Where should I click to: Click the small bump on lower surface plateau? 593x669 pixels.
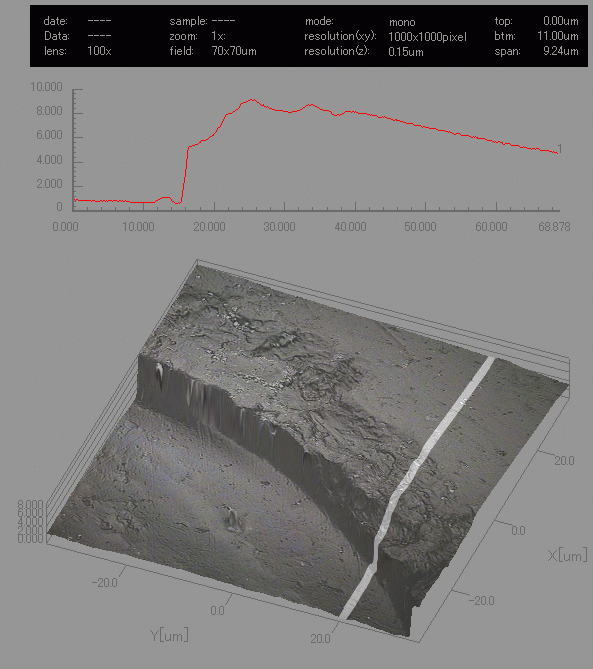233,518
